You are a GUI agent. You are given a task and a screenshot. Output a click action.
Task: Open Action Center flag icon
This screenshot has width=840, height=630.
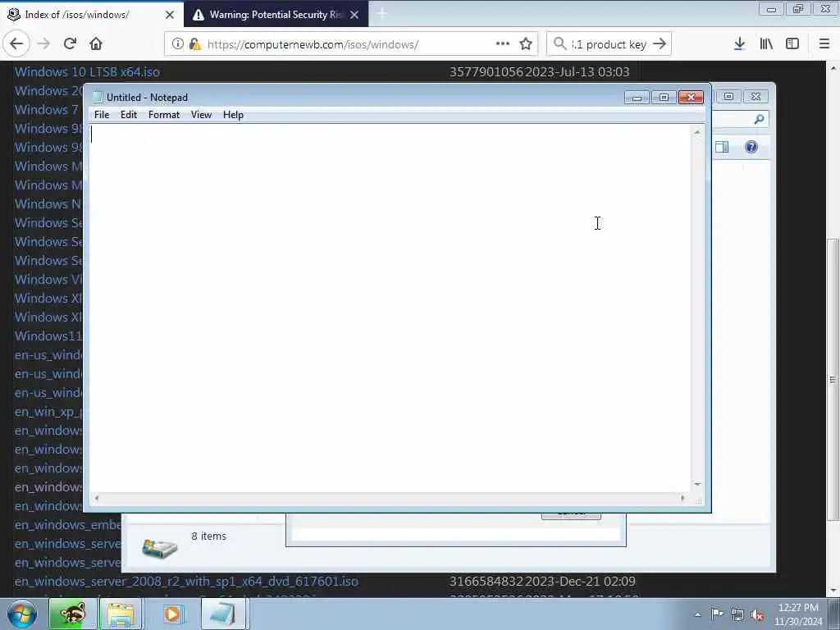tap(717, 614)
